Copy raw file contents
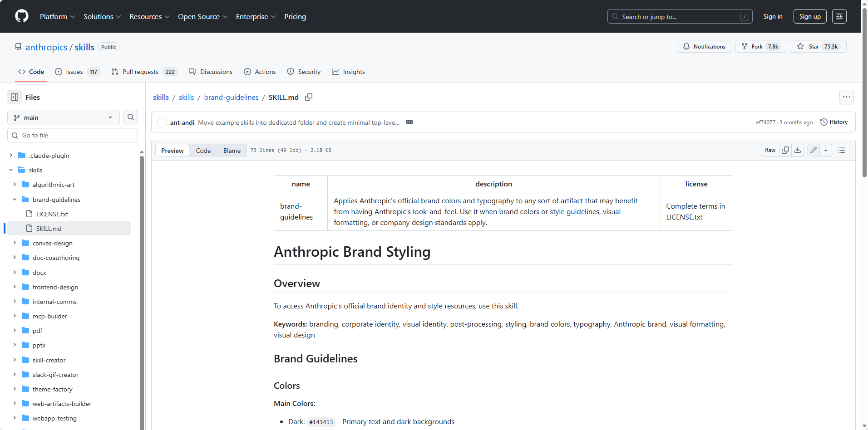The image size is (868, 430). (x=785, y=150)
